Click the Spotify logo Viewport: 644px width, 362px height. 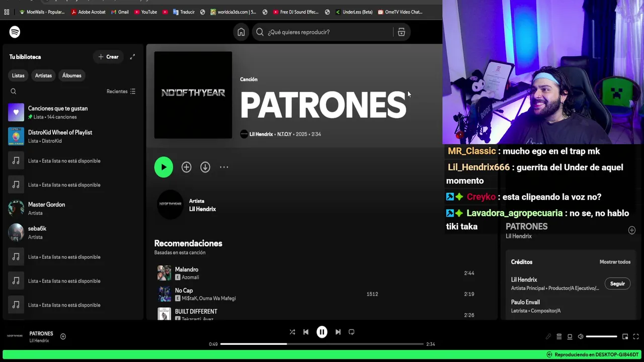(15, 32)
